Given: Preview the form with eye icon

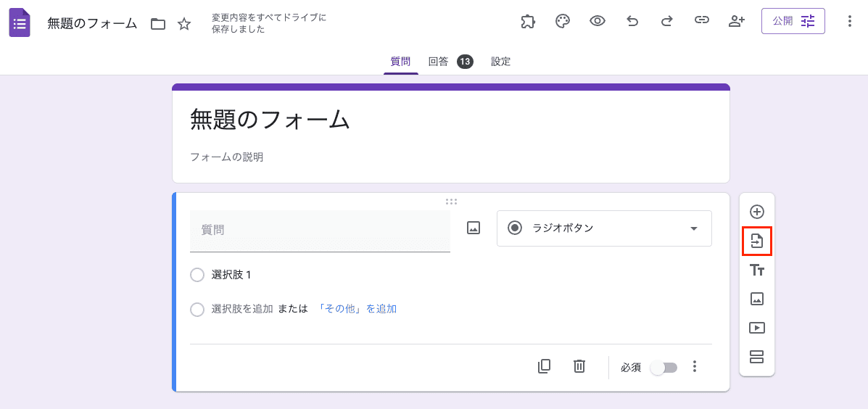Looking at the screenshot, I should pyautogui.click(x=598, y=21).
